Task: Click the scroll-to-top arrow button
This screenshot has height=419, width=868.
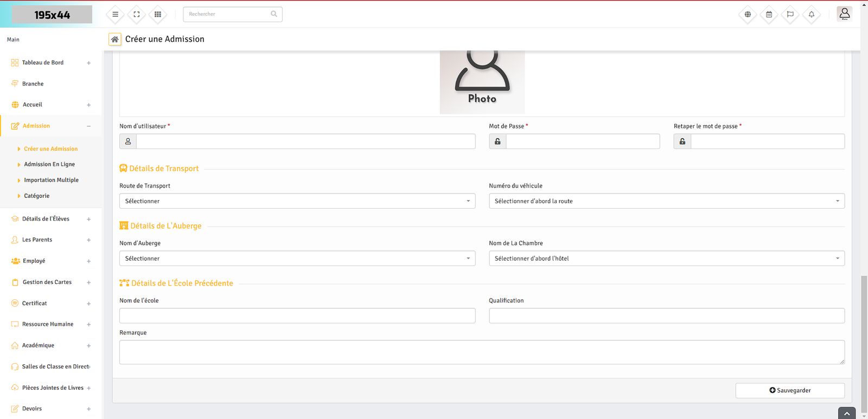Action: click(846, 414)
